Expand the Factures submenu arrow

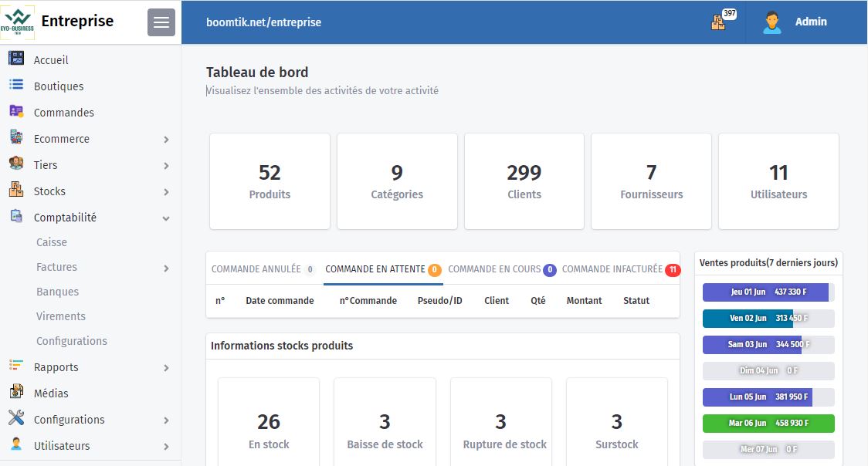[166, 268]
